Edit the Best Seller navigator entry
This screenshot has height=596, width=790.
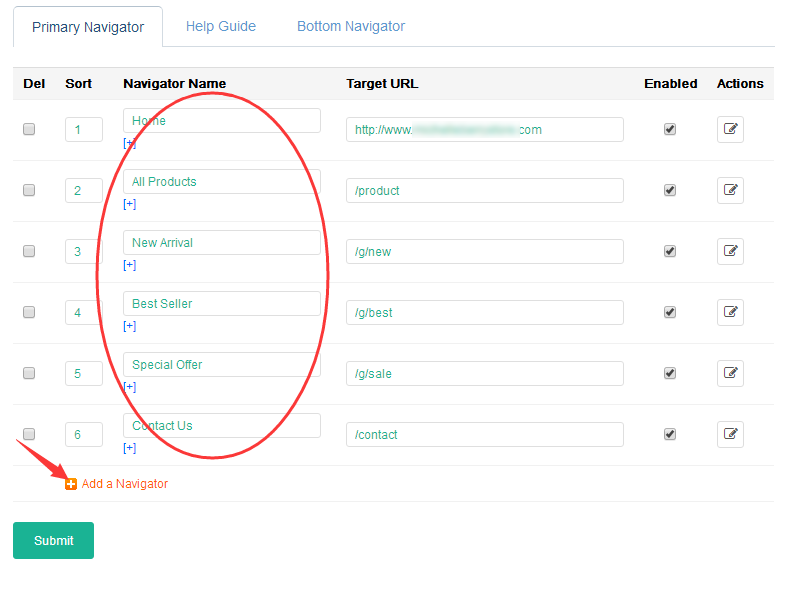(x=730, y=312)
